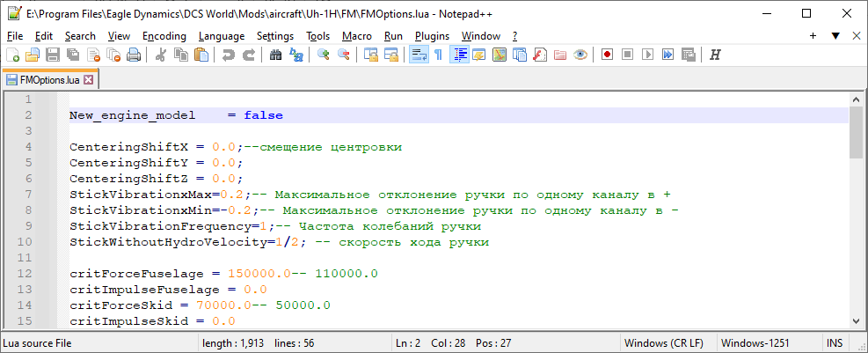Click the Zoom Out magnifier icon
Image resolution: width=868 pixels, height=353 pixels.
tap(344, 55)
